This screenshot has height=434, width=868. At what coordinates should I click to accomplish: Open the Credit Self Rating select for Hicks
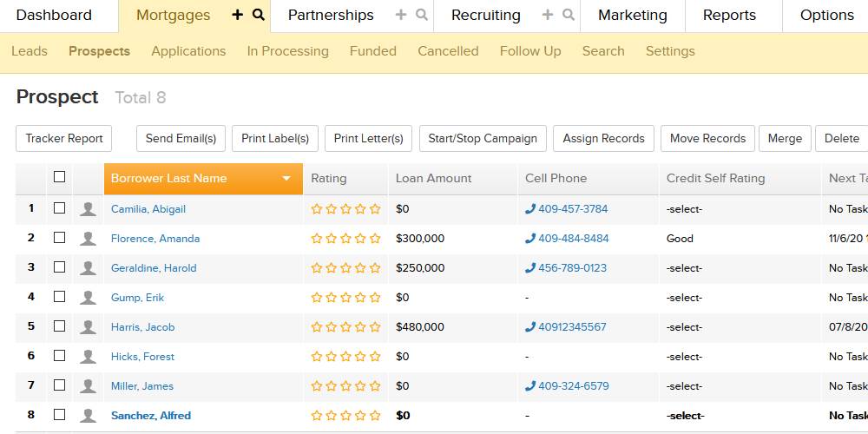pos(684,357)
